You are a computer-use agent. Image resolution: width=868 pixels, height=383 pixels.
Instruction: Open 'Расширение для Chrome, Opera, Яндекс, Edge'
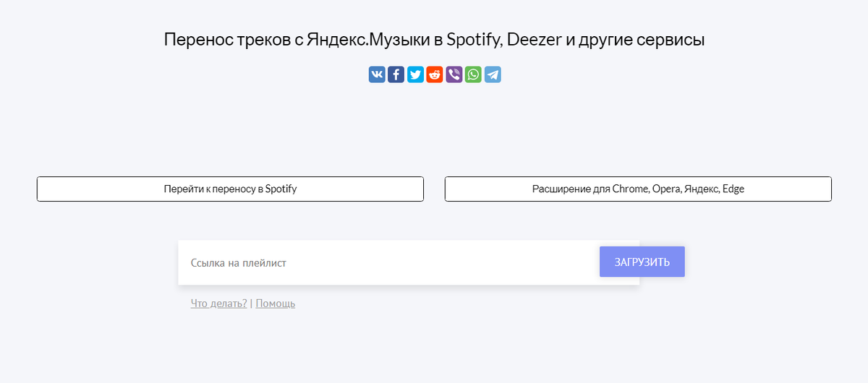point(638,189)
